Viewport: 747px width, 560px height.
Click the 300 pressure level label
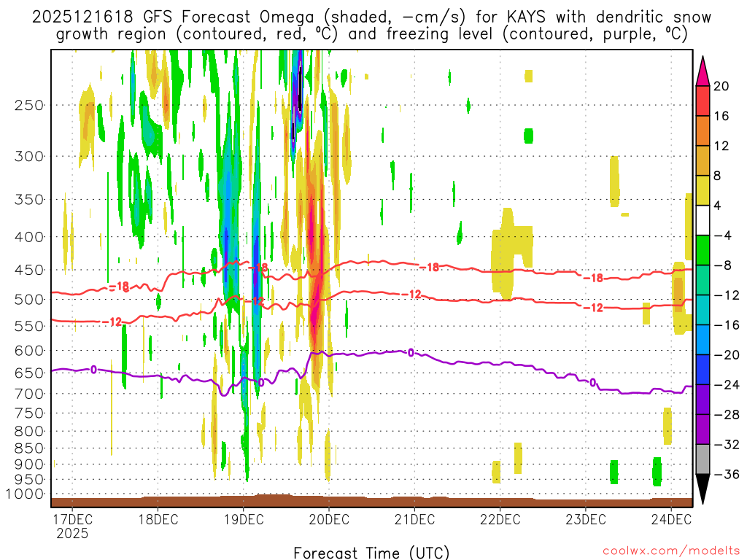tap(29, 156)
